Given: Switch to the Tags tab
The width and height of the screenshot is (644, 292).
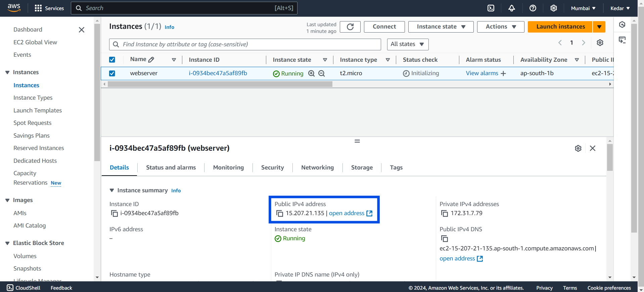Looking at the screenshot, I should (x=396, y=167).
